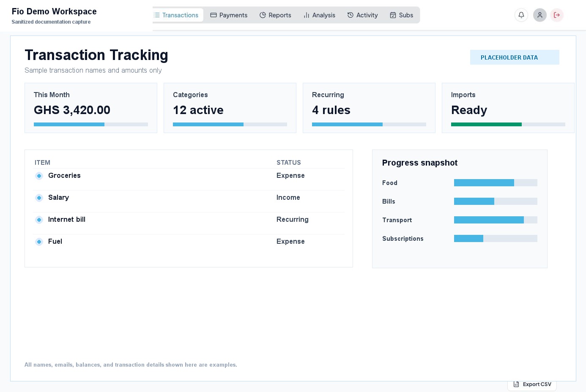The height and width of the screenshot is (392, 586).
Task: Click the Expense status of Fuel
Action: pyautogui.click(x=290, y=242)
